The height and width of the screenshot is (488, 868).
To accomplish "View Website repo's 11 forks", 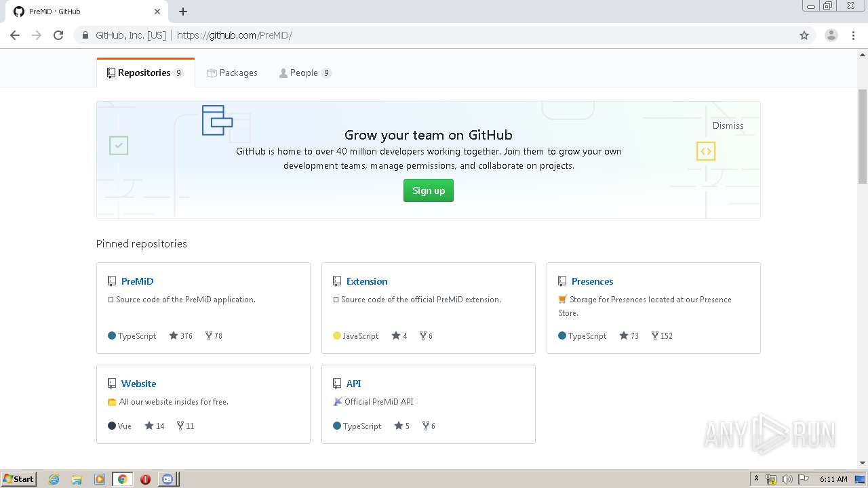I will pyautogui.click(x=185, y=426).
